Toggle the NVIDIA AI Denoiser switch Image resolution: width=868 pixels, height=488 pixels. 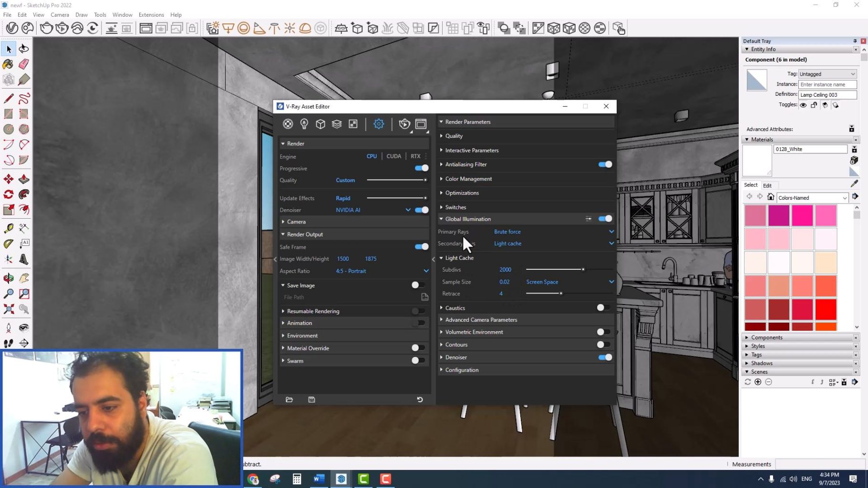[422, 210]
